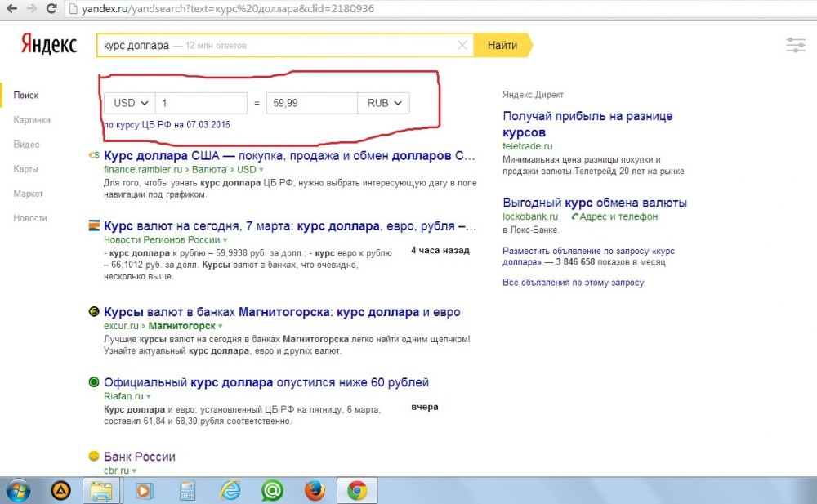Switch to Новости tab

click(30, 218)
